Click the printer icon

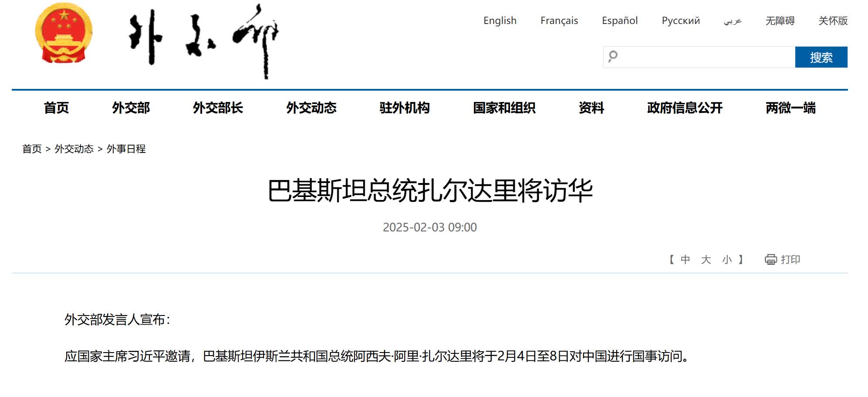point(770,260)
